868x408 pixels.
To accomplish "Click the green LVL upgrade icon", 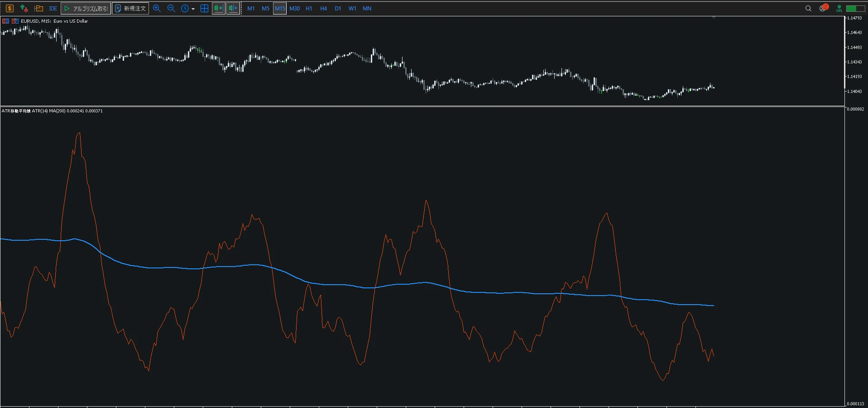I will click(839, 8).
